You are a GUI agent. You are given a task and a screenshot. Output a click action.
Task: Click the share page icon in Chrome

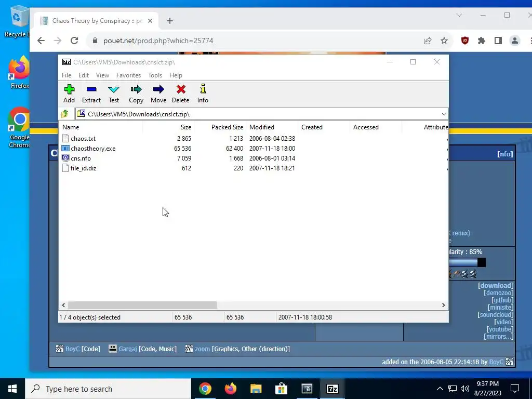[428, 41]
